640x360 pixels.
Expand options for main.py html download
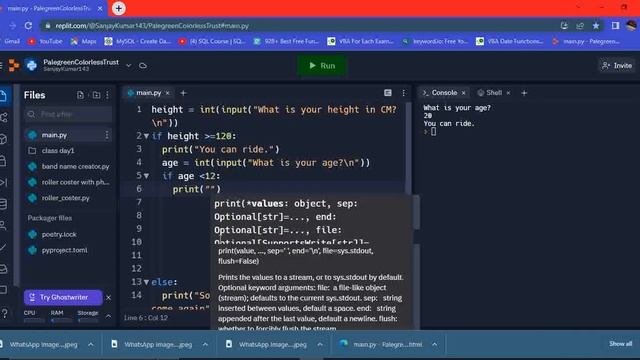(435, 344)
